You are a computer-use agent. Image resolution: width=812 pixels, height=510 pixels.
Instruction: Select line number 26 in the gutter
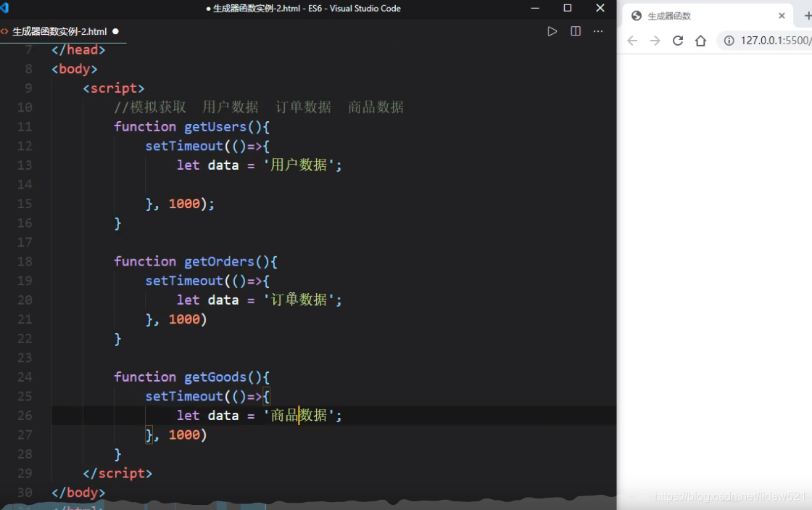click(24, 415)
